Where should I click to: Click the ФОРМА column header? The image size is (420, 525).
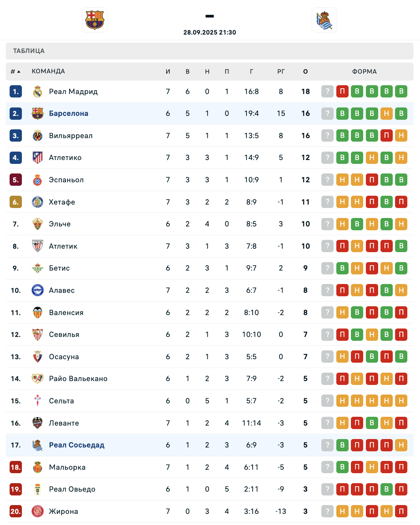point(364,71)
